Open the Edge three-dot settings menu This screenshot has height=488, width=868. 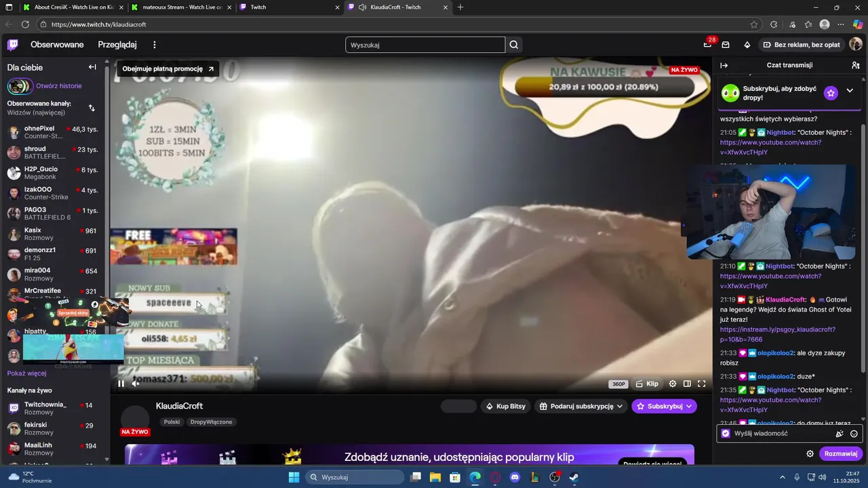click(x=841, y=24)
